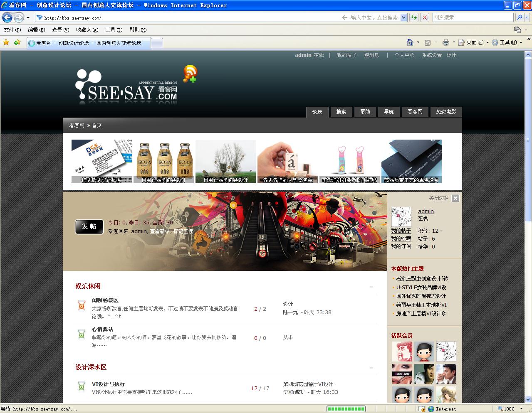The width and height of the screenshot is (532, 413).
Task: Open the 帮助 menu in menu bar
Action: (138, 29)
